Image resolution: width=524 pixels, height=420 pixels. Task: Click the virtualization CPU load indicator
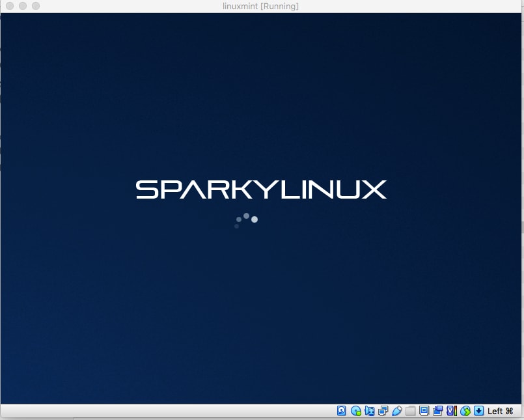[452, 411]
